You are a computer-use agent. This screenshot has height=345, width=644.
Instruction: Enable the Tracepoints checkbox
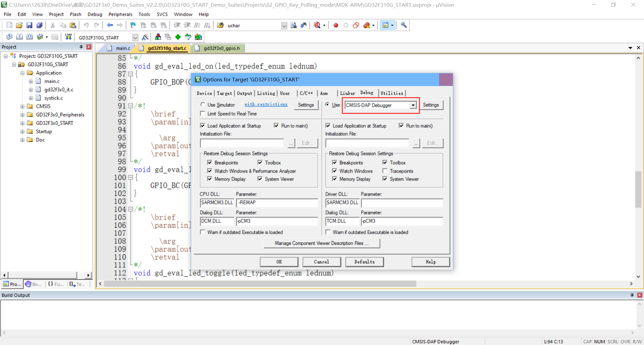[385, 171]
